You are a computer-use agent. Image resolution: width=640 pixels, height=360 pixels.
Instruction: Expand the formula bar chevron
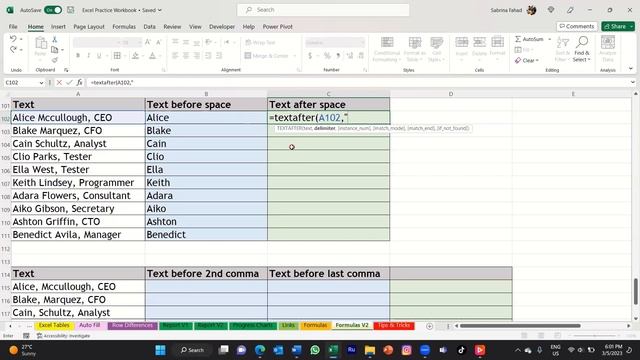tap(632, 82)
